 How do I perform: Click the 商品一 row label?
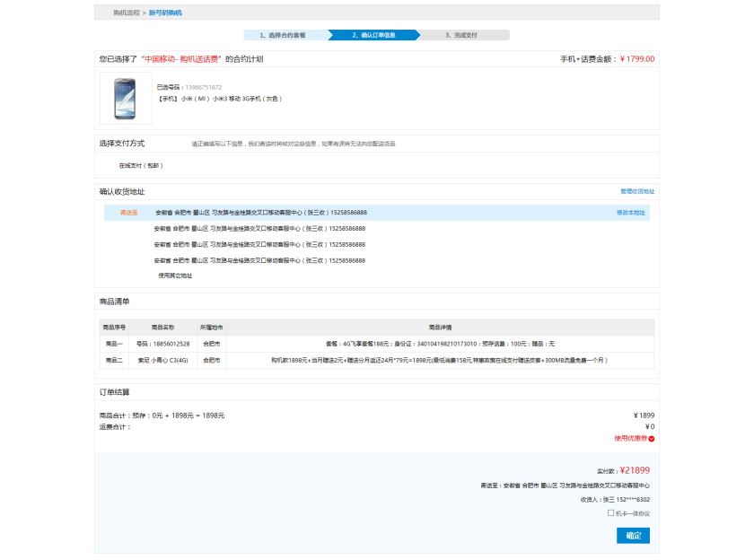(x=115, y=344)
